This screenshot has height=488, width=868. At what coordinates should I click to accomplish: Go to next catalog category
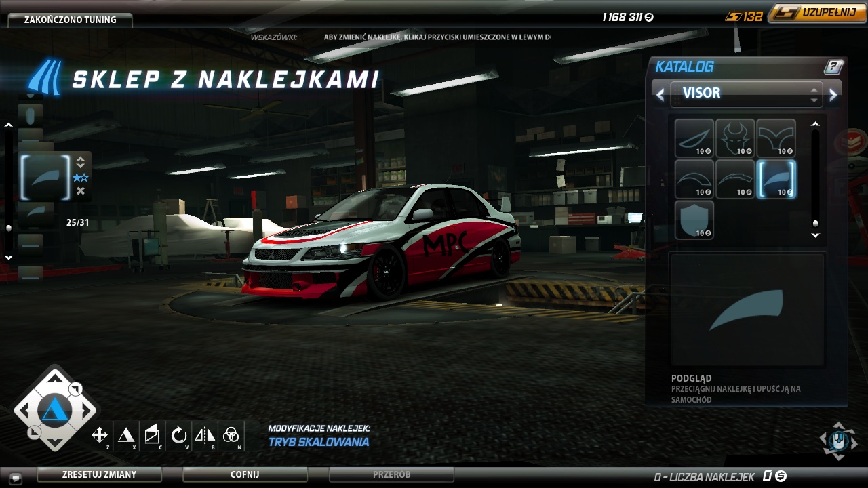coord(833,95)
